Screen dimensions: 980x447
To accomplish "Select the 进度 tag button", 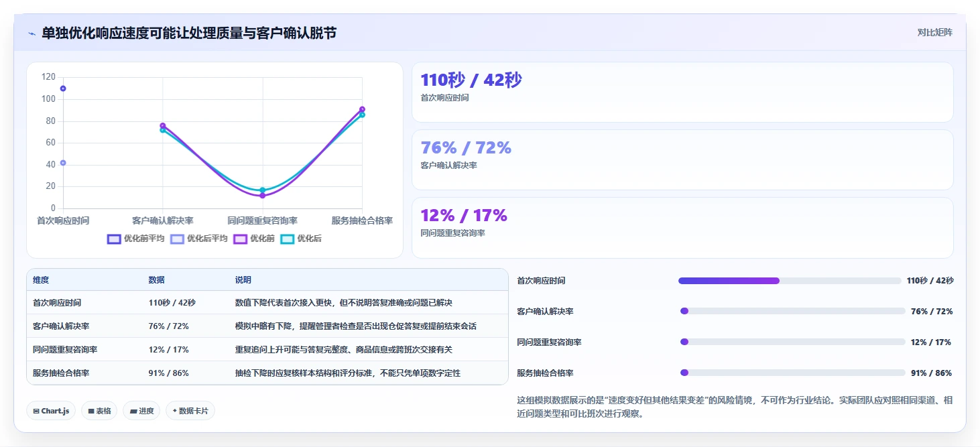I will [x=141, y=411].
